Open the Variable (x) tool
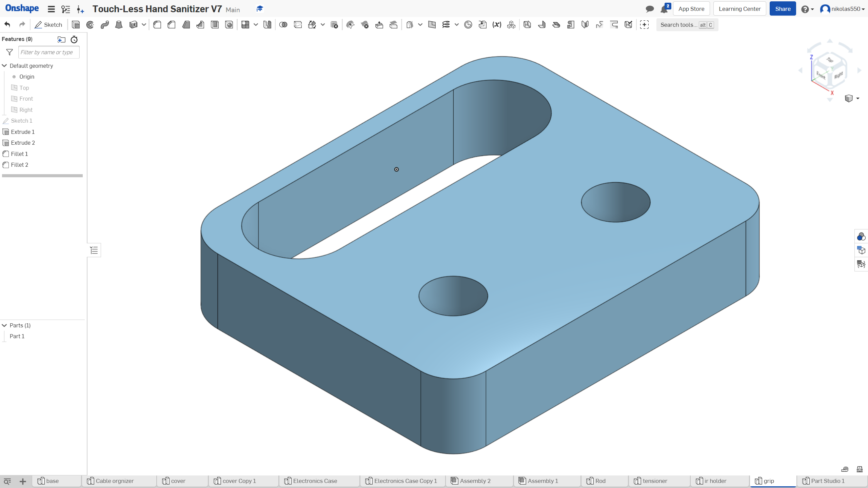 click(497, 25)
